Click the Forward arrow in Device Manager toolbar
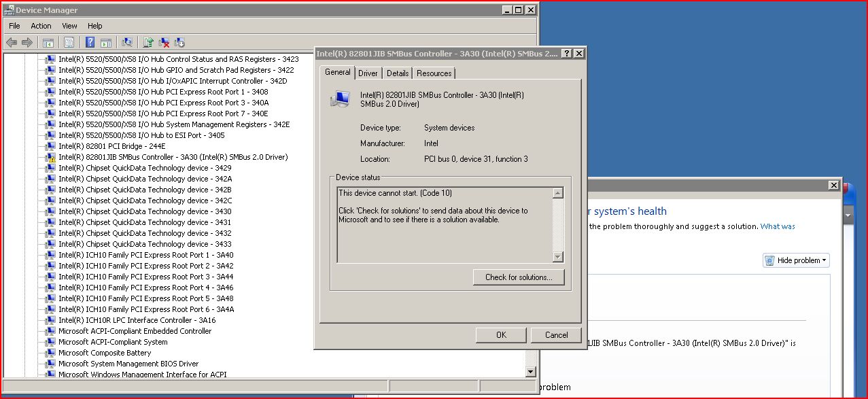The image size is (868, 399). pyautogui.click(x=27, y=42)
